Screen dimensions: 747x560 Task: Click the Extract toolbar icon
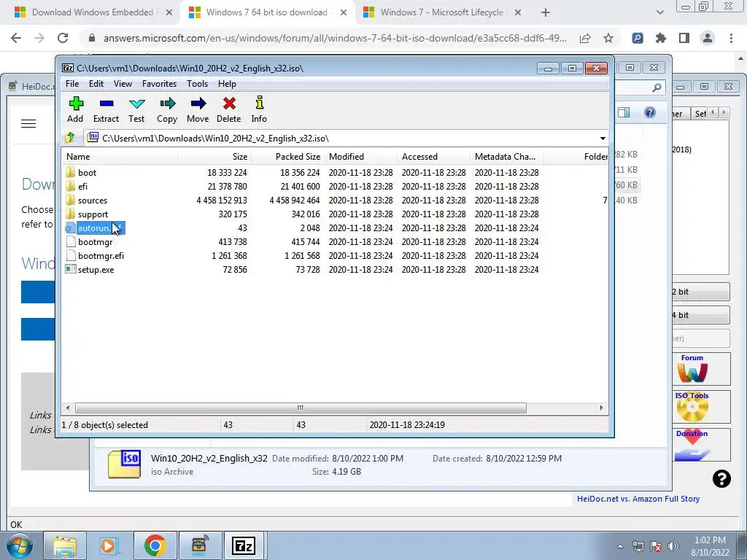pyautogui.click(x=107, y=104)
